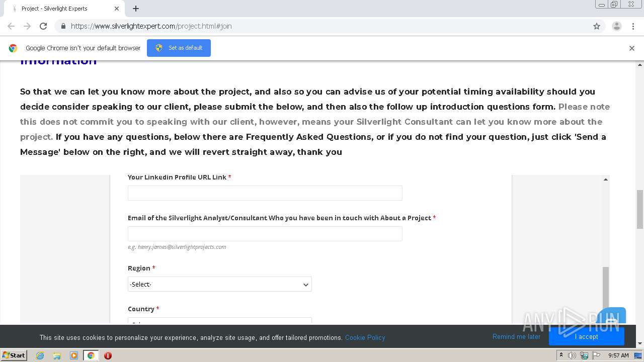Click the browser back arrow
Image resolution: width=644 pixels, height=362 pixels.
[x=11, y=26]
